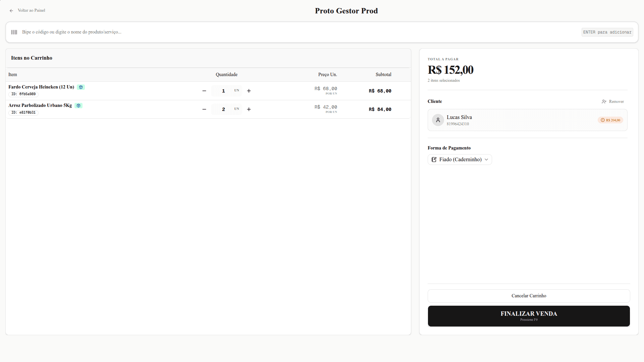The image size is (644, 362).
Task: Increase quantity of Fardo Cerveja Heineken
Action: click(249, 91)
